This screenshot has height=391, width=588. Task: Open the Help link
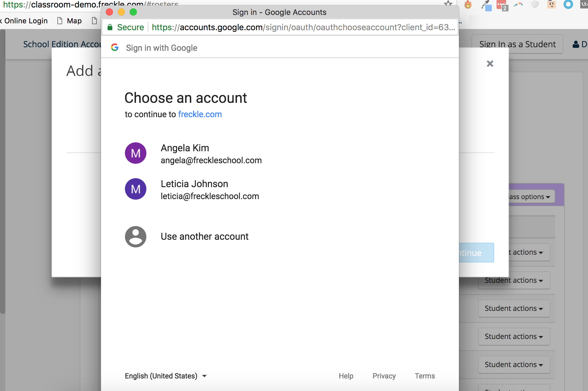[346, 376]
